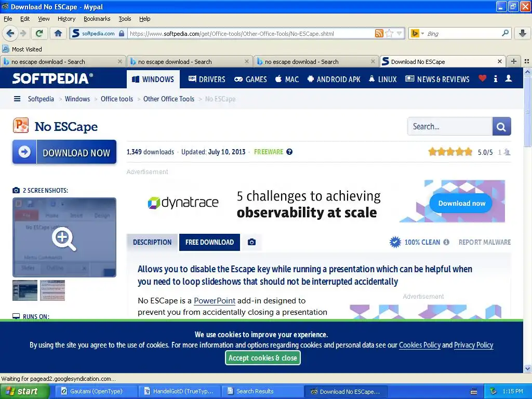Select the Free Download tab
This screenshot has width=532, height=399.
tap(209, 242)
